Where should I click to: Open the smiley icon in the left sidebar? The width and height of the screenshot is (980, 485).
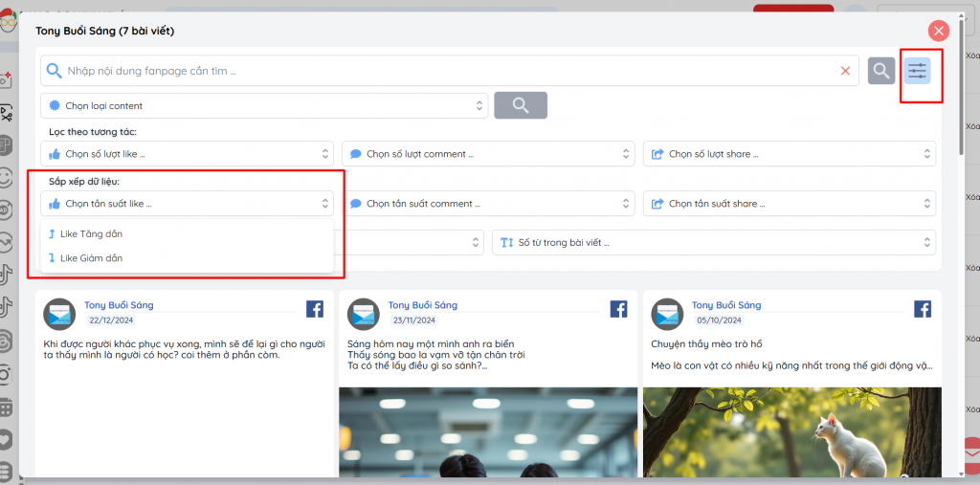click(6, 178)
